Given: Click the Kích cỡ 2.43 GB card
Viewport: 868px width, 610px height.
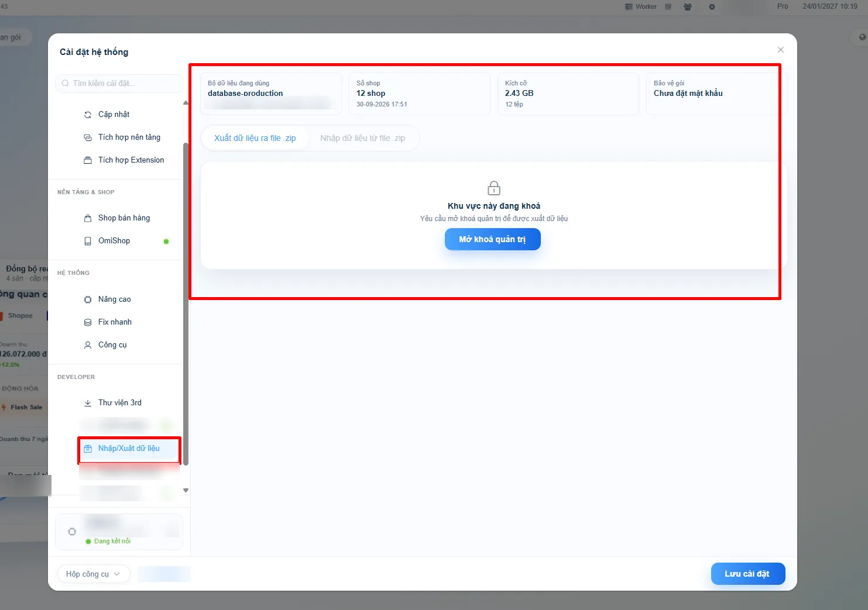Looking at the screenshot, I should coord(568,93).
